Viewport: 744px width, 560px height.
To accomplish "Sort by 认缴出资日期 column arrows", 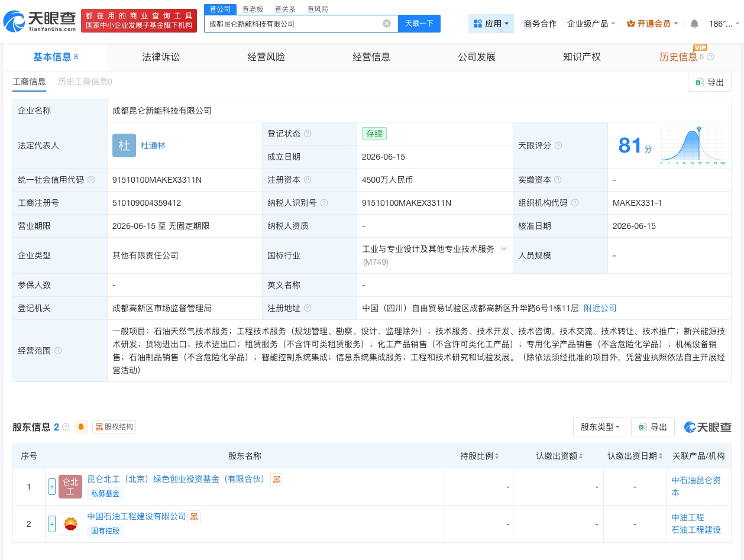I will (660, 456).
